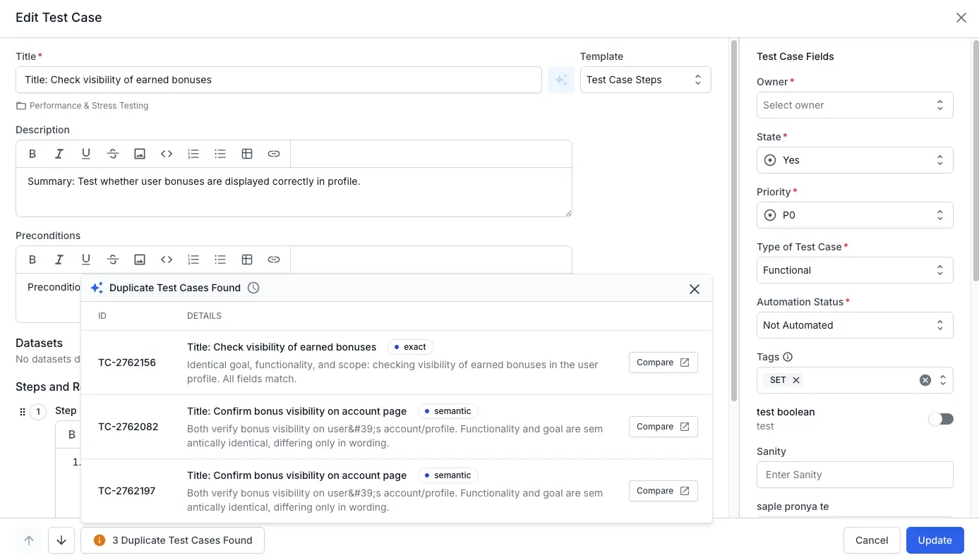Click the 3 Duplicate Test Cases Found indicator
The image size is (979, 560).
click(172, 540)
